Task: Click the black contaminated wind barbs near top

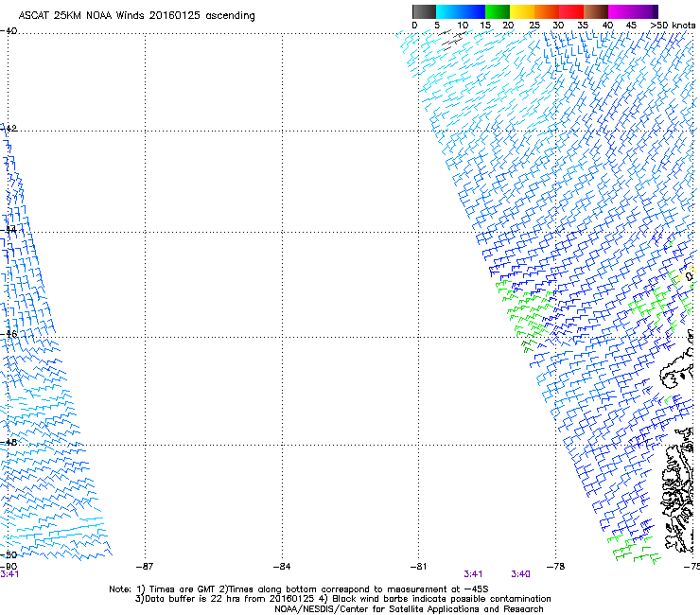Action: pyautogui.click(x=453, y=40)
